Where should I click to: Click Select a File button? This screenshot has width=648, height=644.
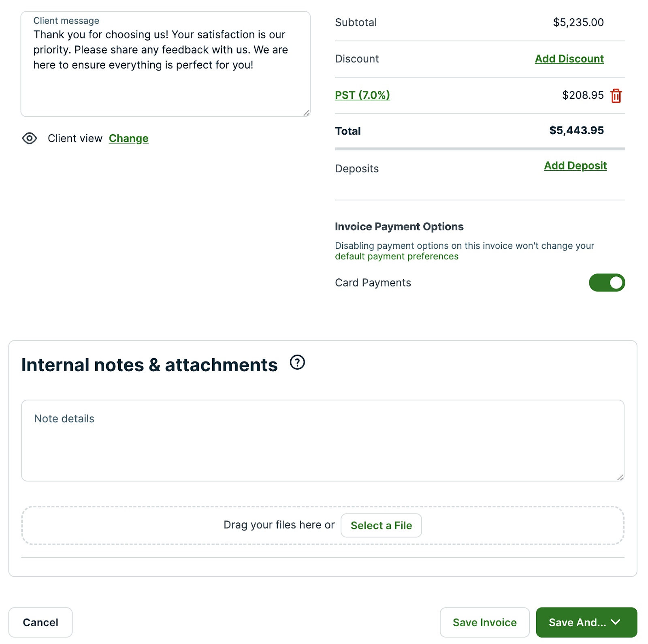point(381,525)
